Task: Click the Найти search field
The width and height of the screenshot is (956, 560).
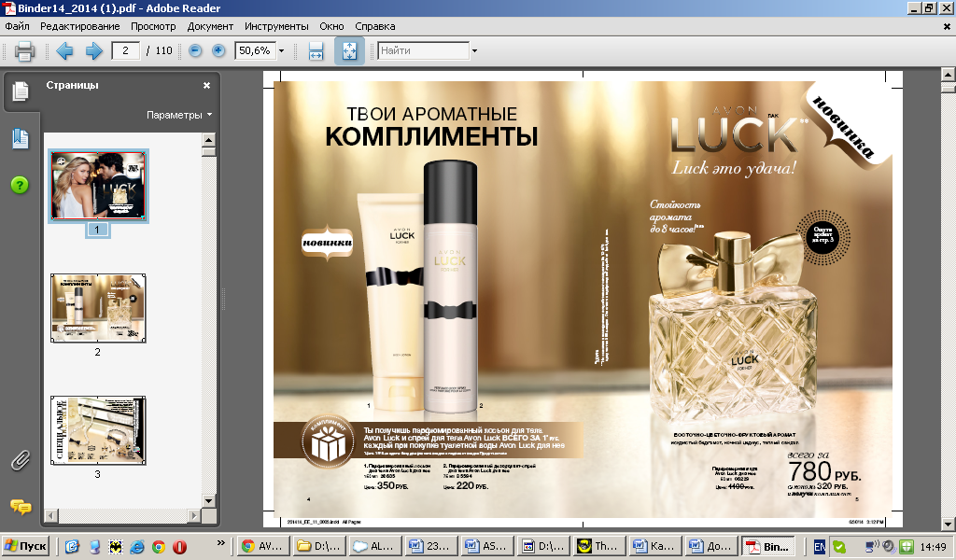Action: 424,50
